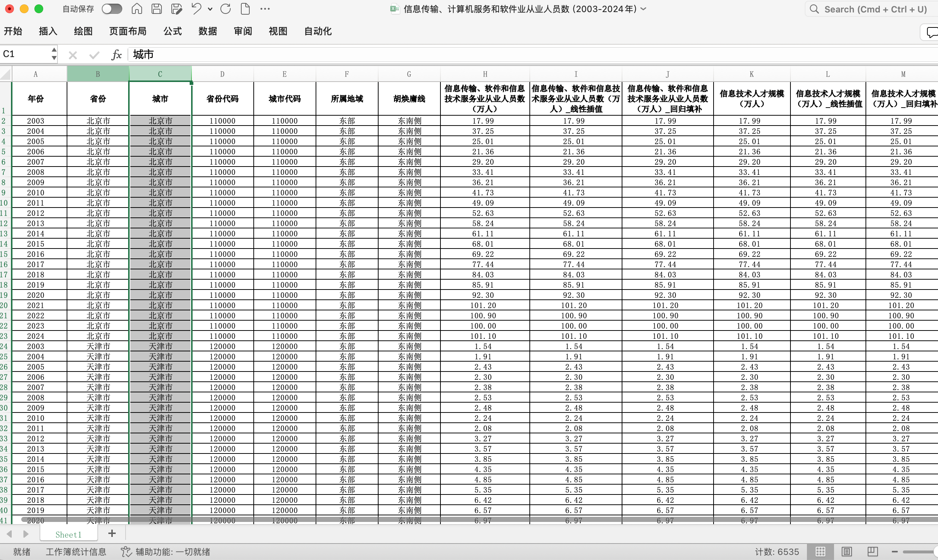
Task: Open the Name Box dropdown stepper
Action: [54, 54]
